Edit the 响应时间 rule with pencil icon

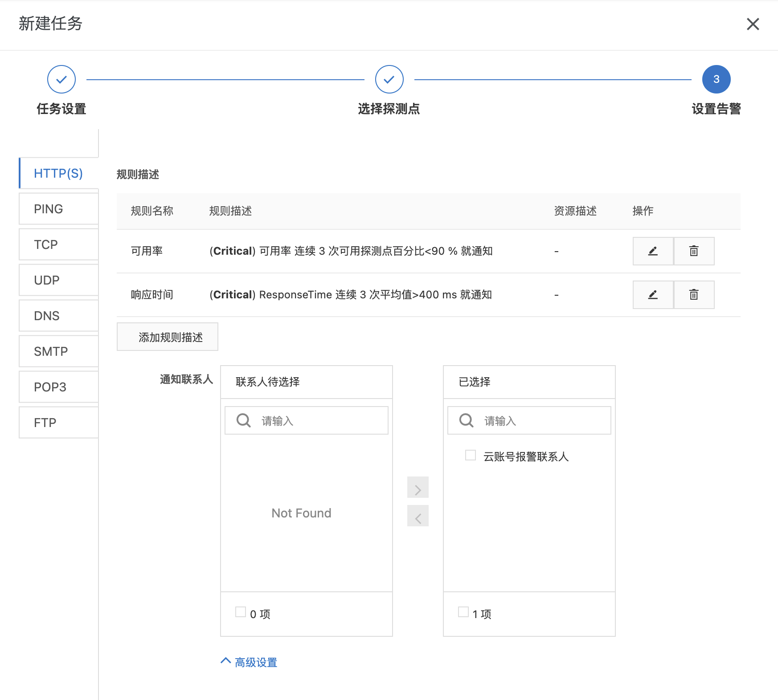[x=653, y=295]
